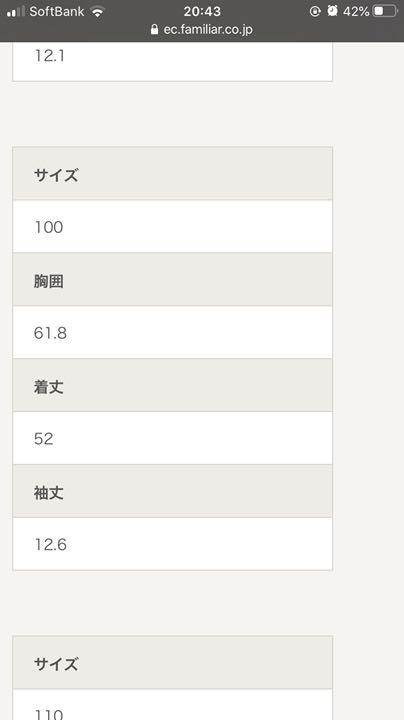Select the size value 100 cell
Image resolution: width=404 pixels, height=720 pixels.
[x=173, y=226]
